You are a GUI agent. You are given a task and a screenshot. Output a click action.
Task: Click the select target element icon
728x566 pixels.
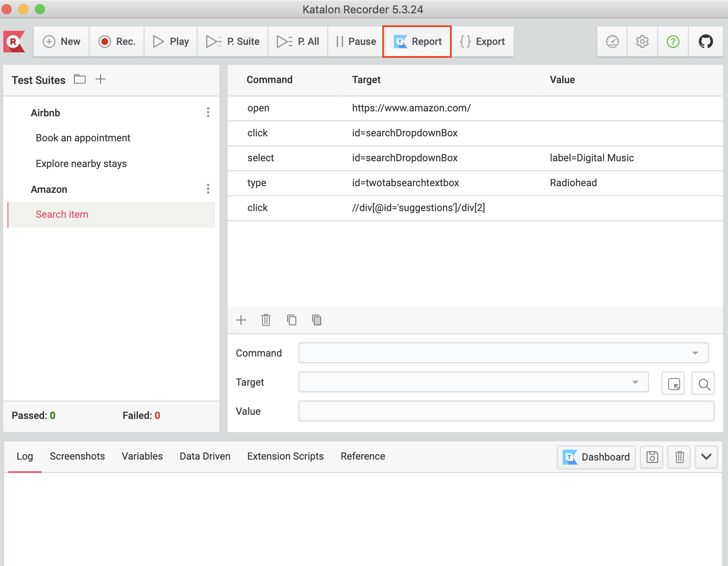point(673,383)
